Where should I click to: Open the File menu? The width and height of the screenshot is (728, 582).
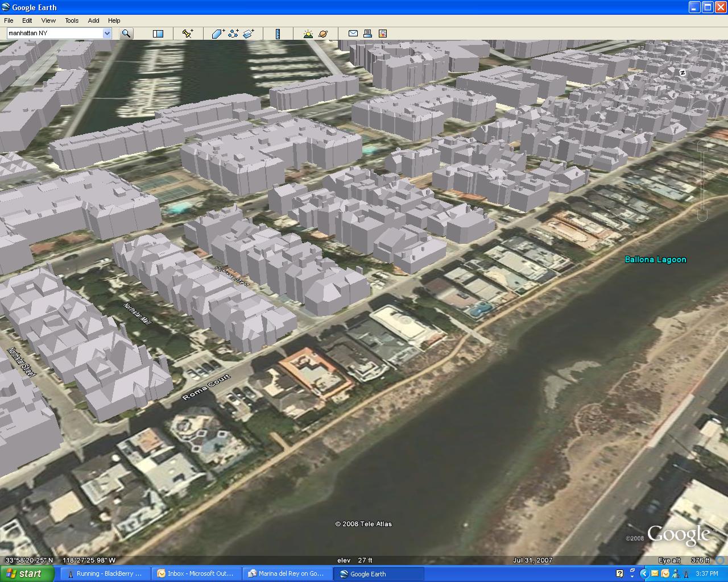tap(9, 20)
